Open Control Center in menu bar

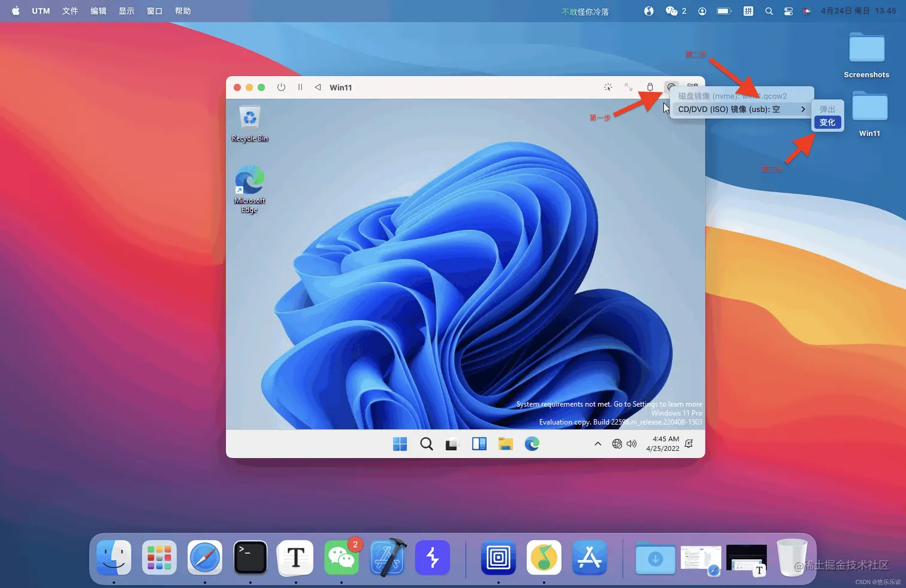tap(789, 11)
